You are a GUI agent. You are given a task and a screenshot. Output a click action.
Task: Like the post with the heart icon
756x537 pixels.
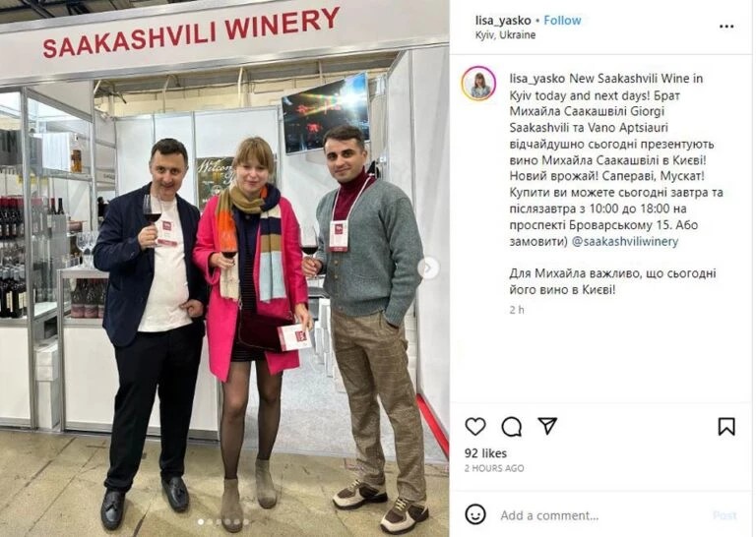(x=474, y=426)
